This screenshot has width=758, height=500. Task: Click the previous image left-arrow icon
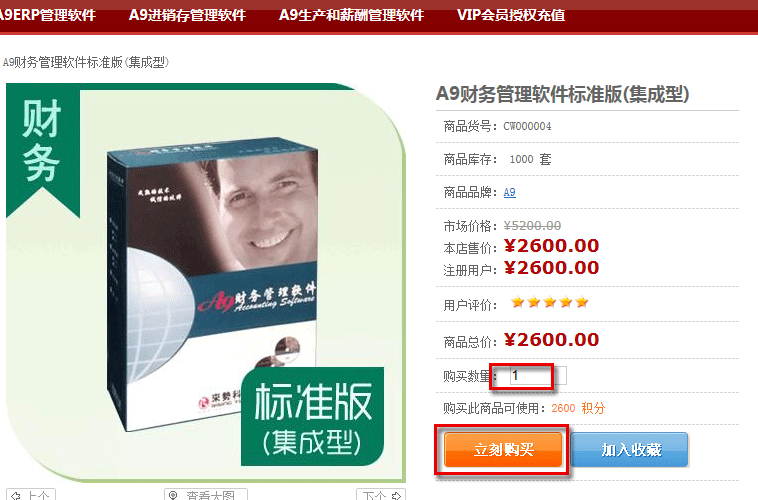16,496
